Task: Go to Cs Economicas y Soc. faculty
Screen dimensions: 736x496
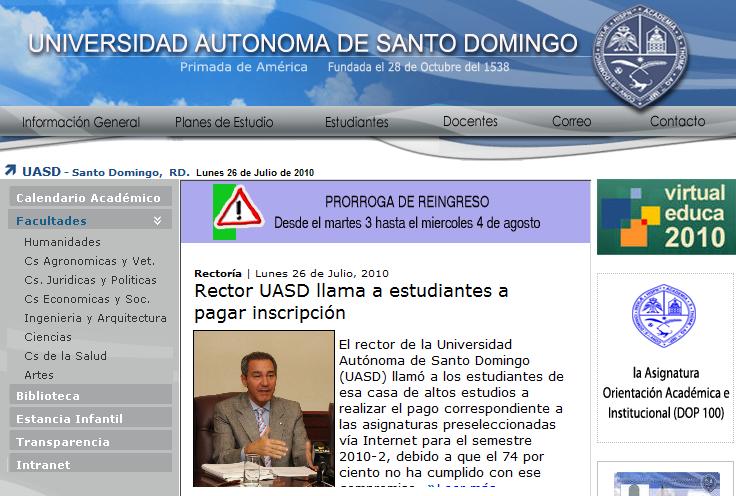Action: 87,299
